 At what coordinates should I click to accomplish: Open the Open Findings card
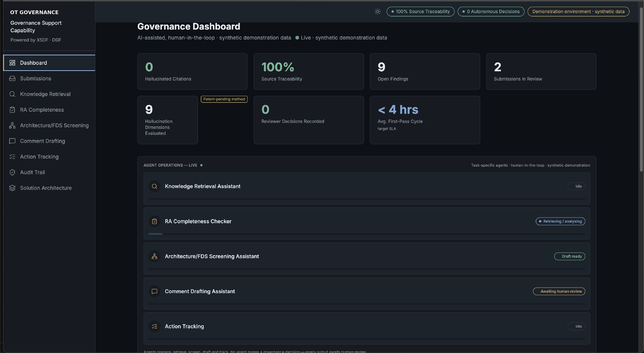[x=425, y=71]
